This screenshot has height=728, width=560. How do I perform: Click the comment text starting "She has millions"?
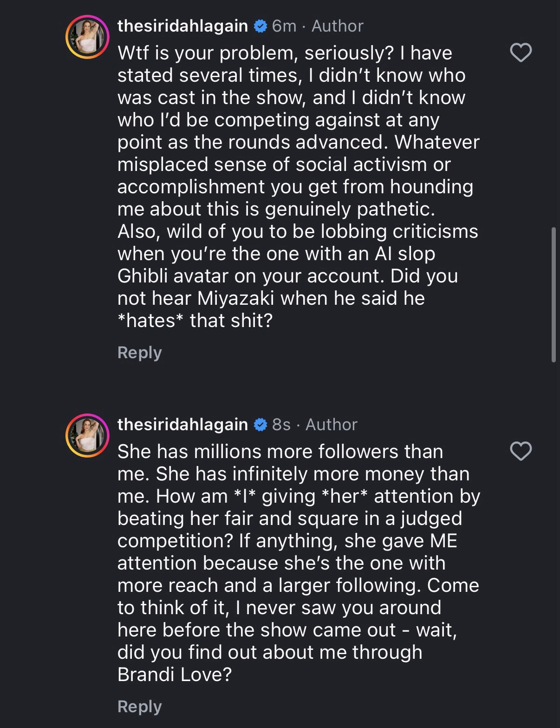[x=297, y=562]
